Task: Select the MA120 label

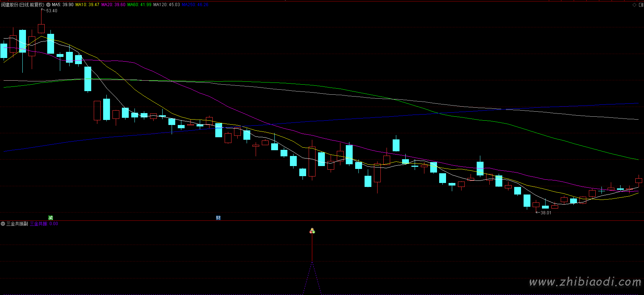Action: coord(166,5)
